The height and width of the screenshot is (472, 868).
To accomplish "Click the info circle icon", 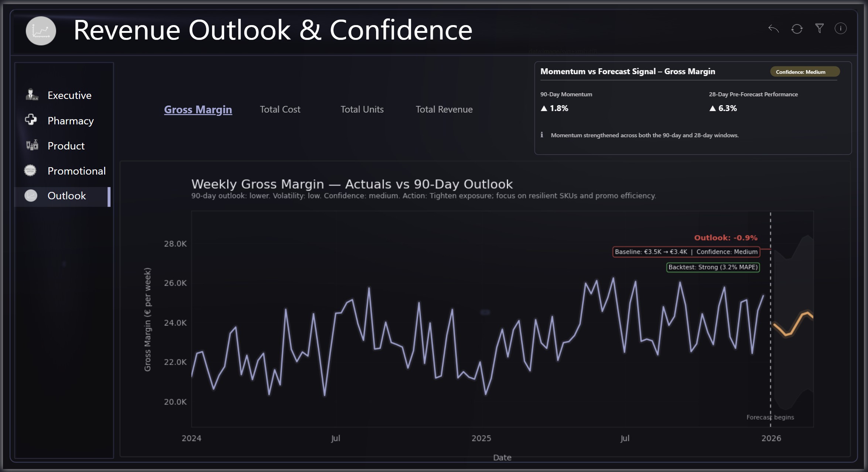I will click(x=840, y=28).
